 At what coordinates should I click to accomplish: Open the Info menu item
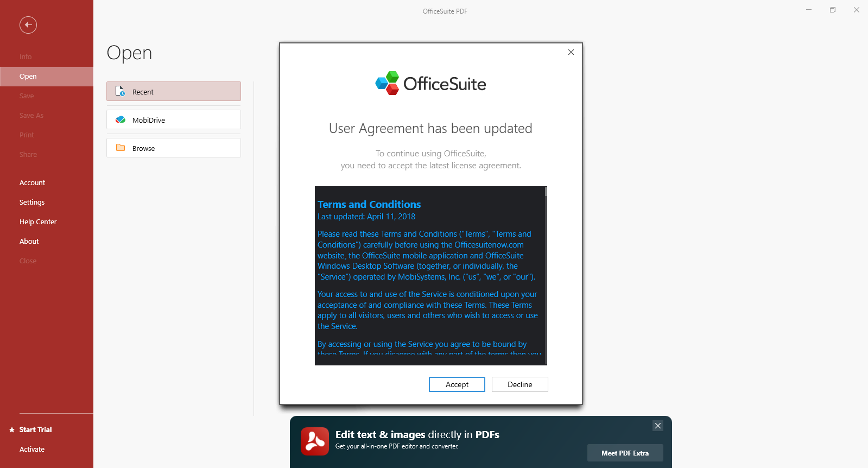coord(47,57)
